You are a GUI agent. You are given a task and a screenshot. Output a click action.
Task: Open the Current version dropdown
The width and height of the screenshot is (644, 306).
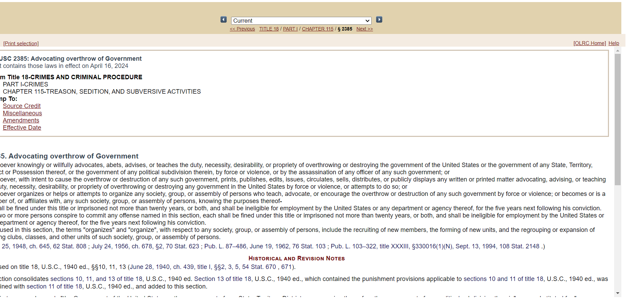pos(301,21)
